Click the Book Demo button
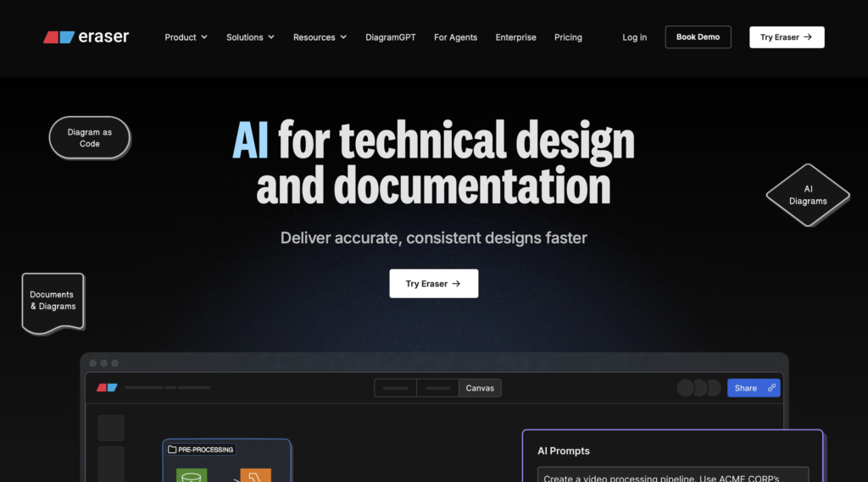The width and height of the screenshot is (868, 482). coord(698,37)
